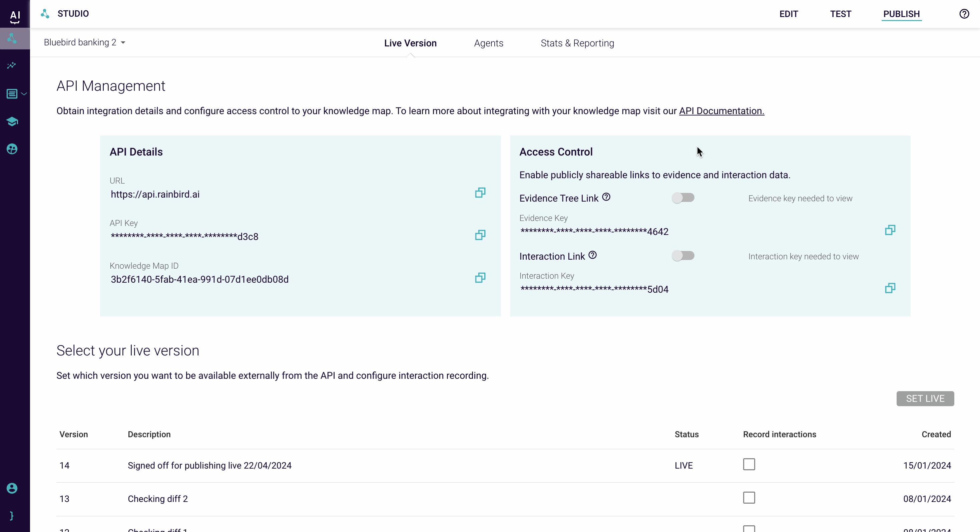980x532 pixels.
Task: Copy the Interaction Key
Action: [890, 288]
